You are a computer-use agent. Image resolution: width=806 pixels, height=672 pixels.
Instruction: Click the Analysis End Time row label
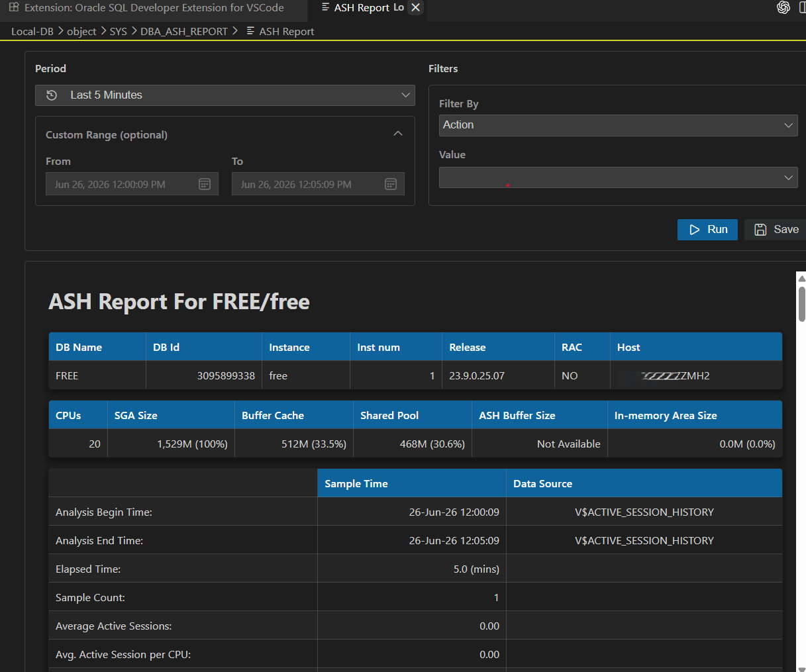point(99,541)
